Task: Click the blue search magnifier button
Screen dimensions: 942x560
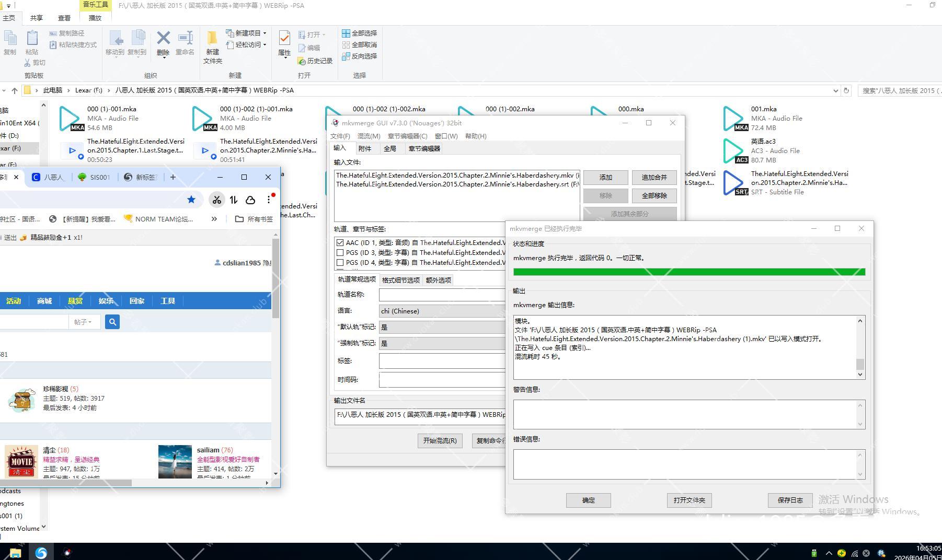Action: (x=112, y=322)
